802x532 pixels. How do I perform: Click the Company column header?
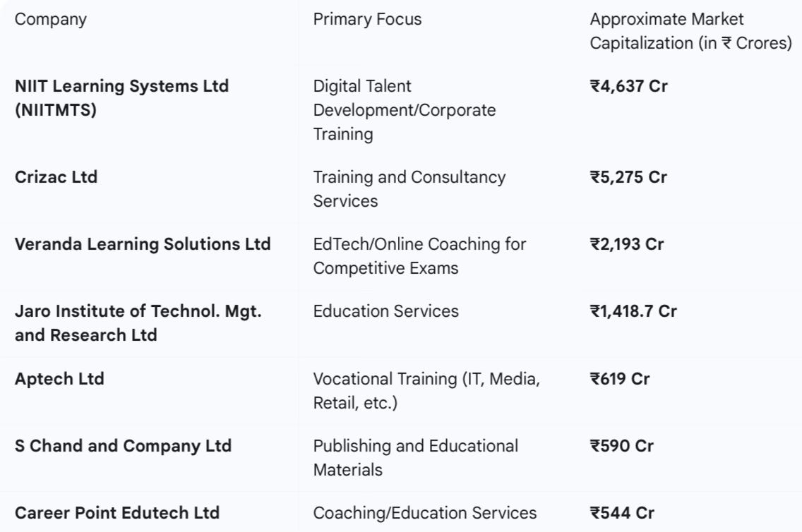pyautogui.click(x=51, y=20)
